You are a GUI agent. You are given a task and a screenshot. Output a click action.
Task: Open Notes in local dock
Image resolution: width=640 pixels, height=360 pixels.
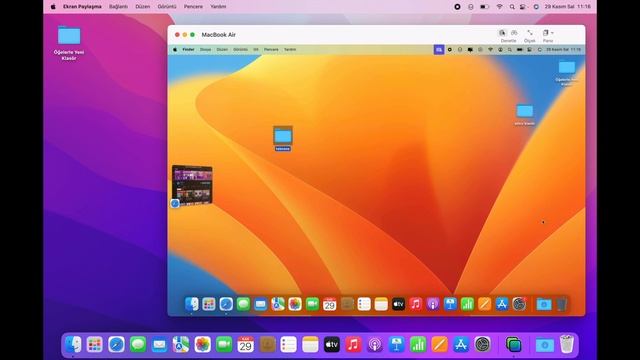(310, 345)
